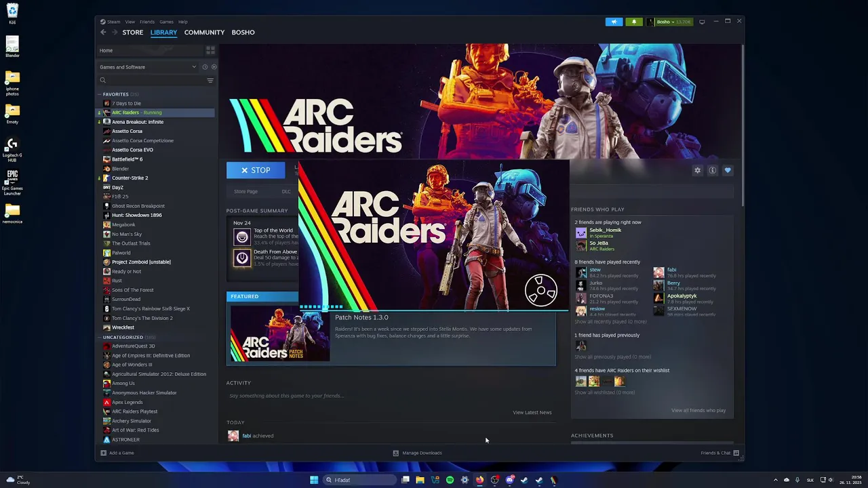Click the forward navigation arrow
This screenshot has width=868, height=488.
(x=115, y=33)
